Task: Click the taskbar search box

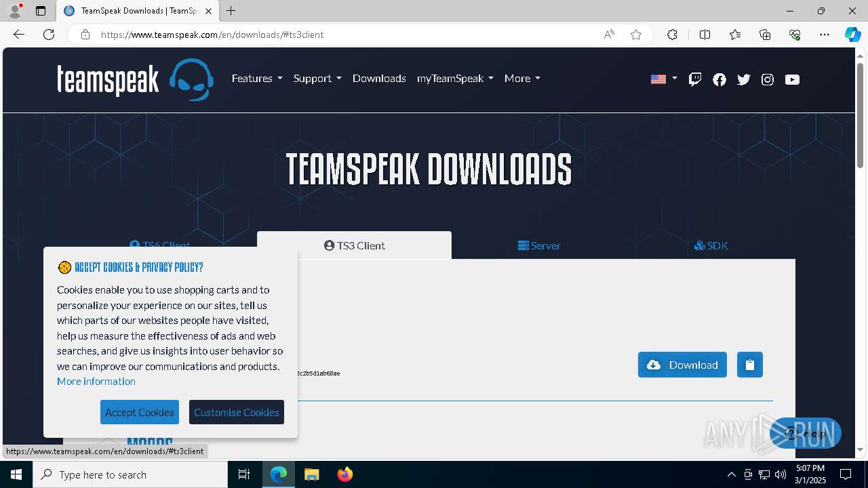Action: pyautogui.click(x=130, y=474)
